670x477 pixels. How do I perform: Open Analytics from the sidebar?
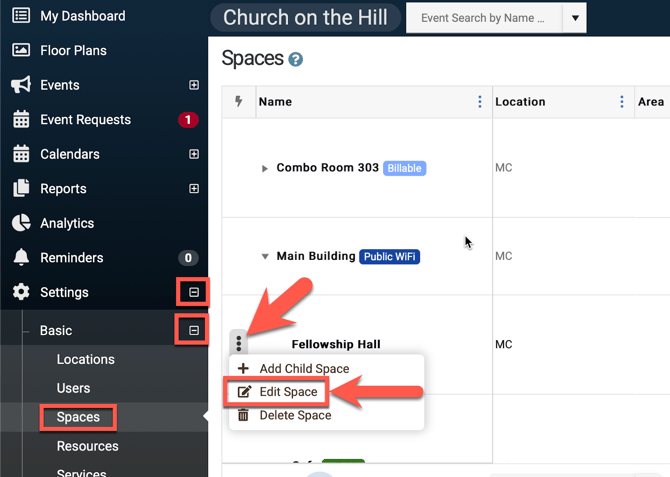click(66, 223)
